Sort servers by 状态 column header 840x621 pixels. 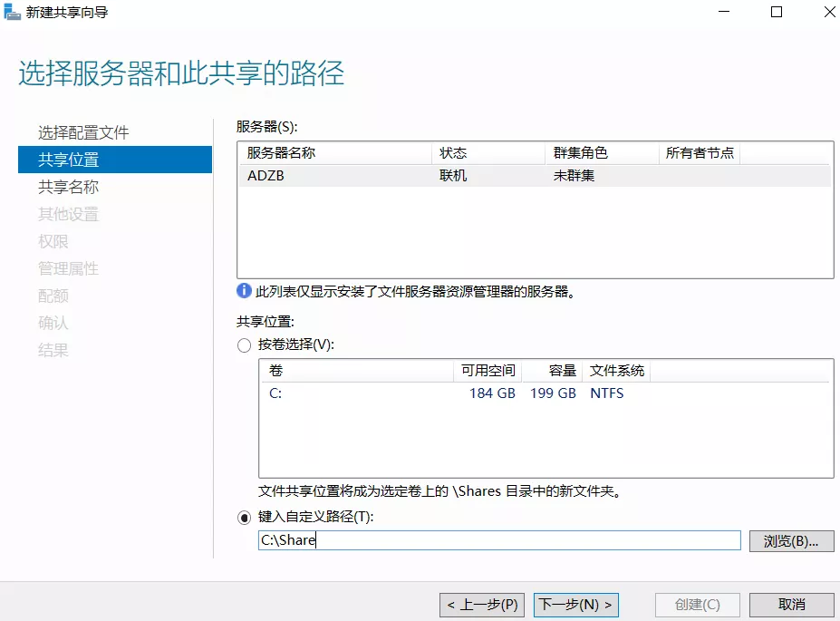click(453, 153)
